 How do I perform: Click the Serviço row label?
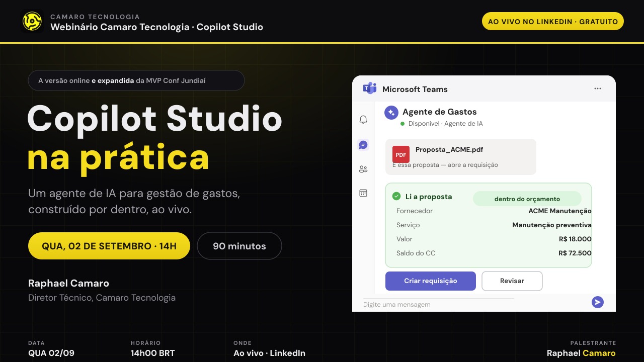tap(408, 225)
